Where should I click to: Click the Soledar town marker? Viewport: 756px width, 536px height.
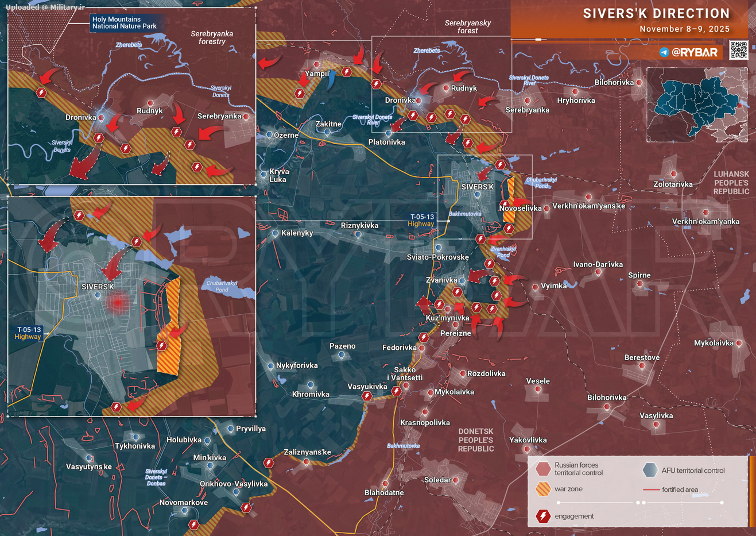tap(456, 480)
